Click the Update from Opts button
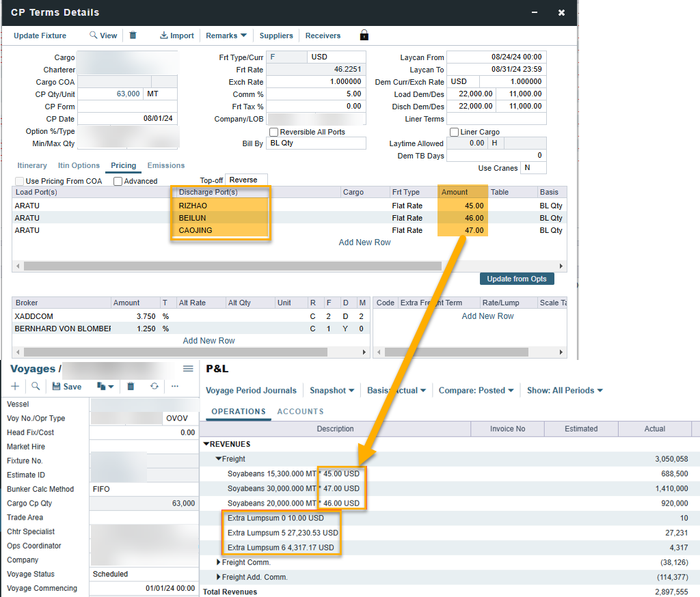This screenshot has height=597, width=700. coord(517,279)
